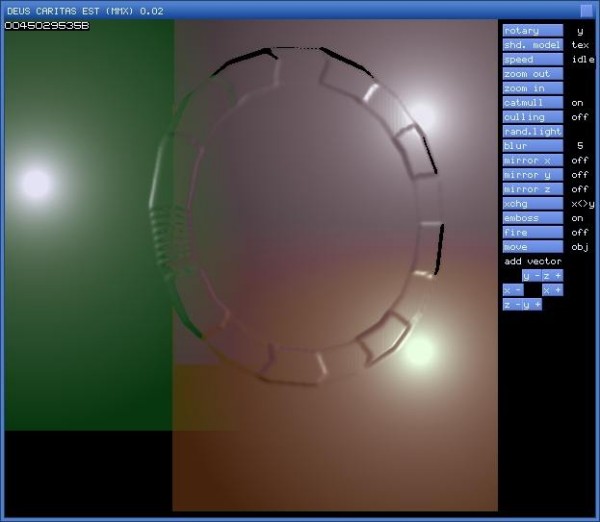Change the shd. model setting

(532, 45)
